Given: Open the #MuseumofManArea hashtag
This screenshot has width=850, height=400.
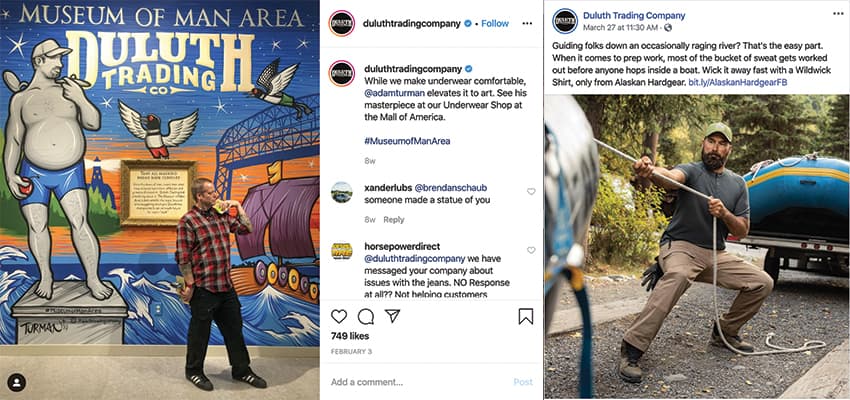Looking at the screenshot, I should pyautogui.click(x=407, y=141).
